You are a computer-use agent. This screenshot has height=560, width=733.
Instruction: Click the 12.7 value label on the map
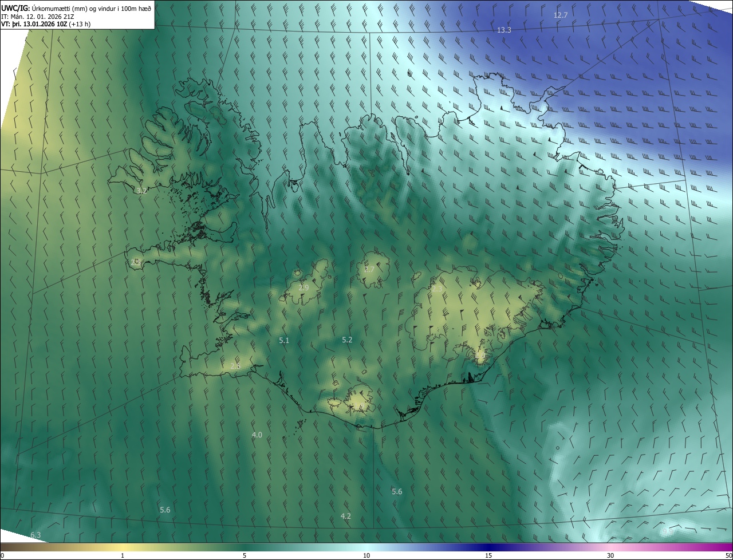(x=560, y=15)
